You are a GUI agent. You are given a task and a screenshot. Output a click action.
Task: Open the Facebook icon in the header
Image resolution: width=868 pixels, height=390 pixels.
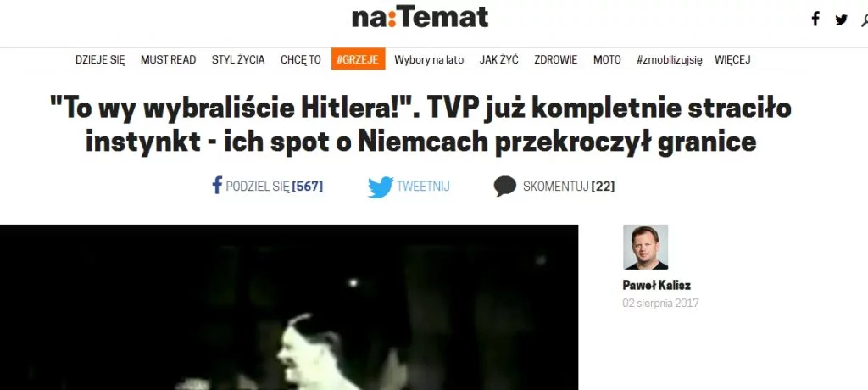pos(815,19)
